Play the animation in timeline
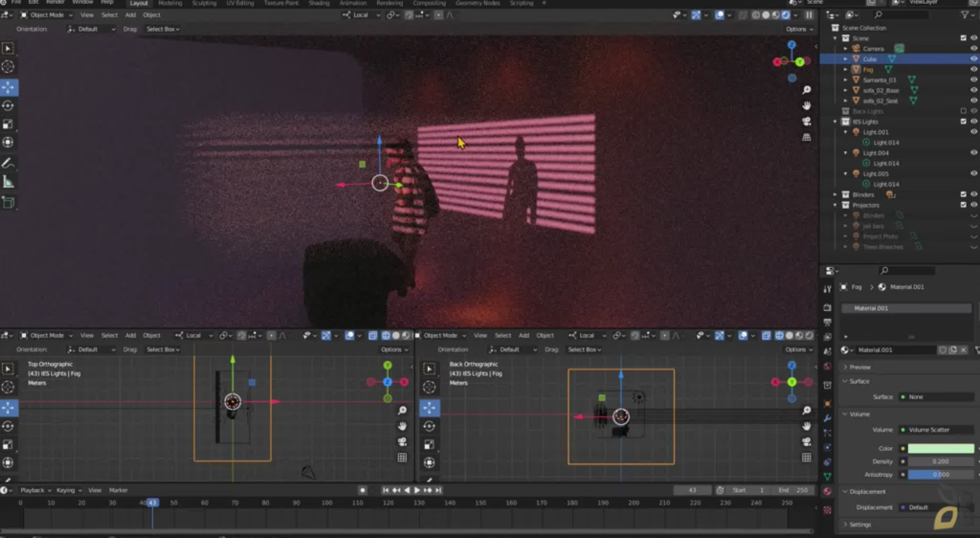Image resolution: width=980 pixels, height=538 pixels. (x=417, y=490)
